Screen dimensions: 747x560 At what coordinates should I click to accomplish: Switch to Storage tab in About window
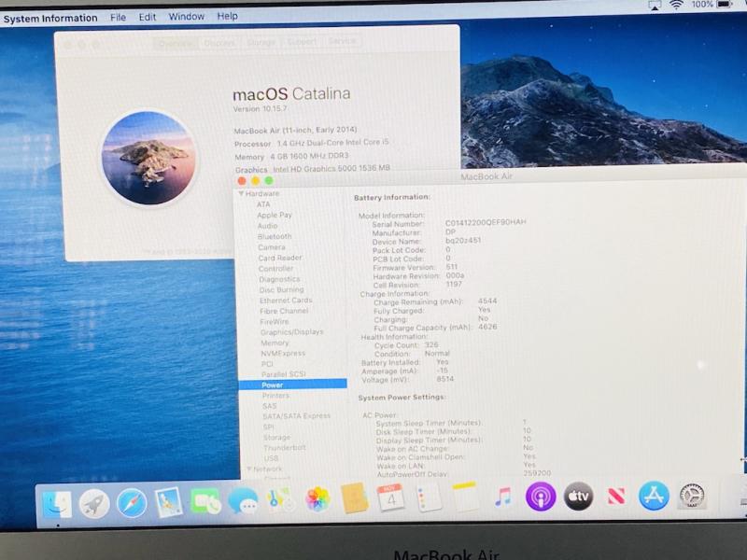click(x=261, y=42)
